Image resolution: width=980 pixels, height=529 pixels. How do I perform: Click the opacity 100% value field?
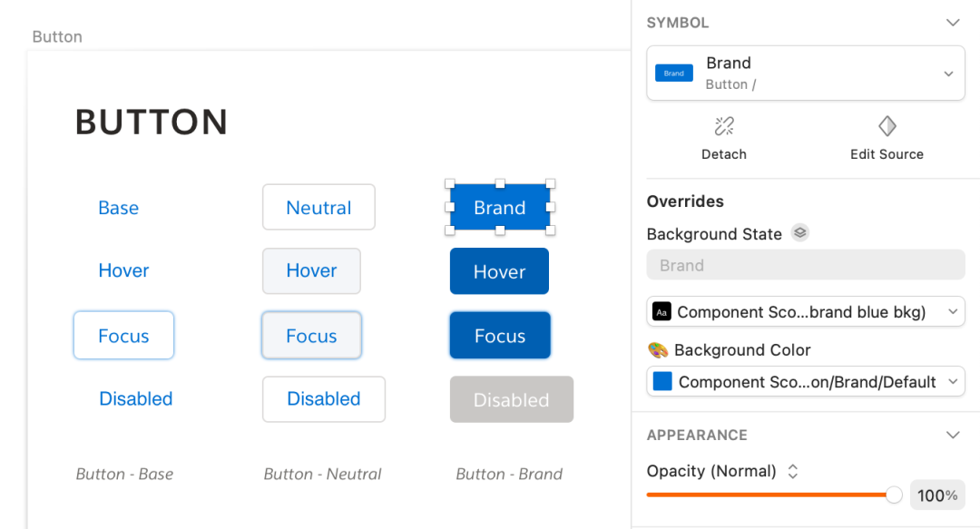[937, 495]
